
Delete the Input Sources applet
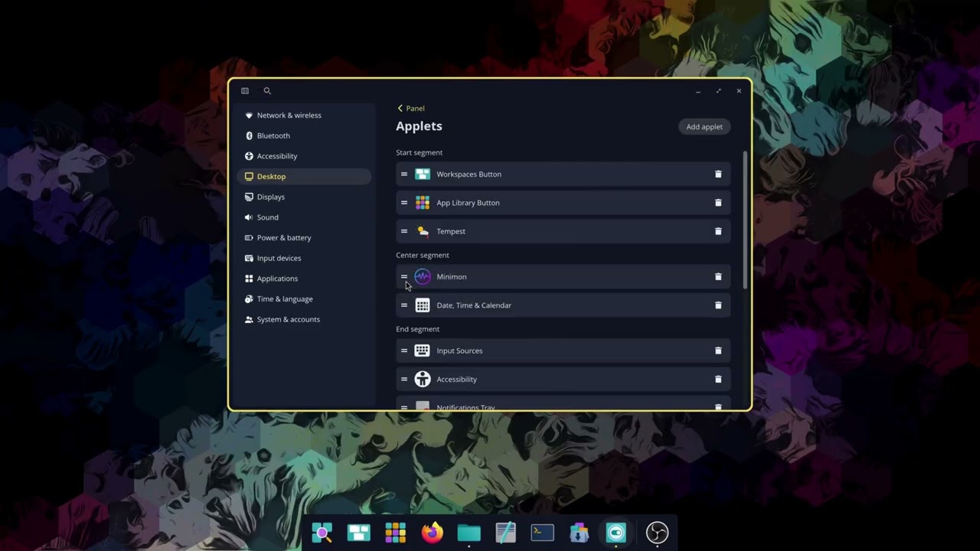click(717, 350)
